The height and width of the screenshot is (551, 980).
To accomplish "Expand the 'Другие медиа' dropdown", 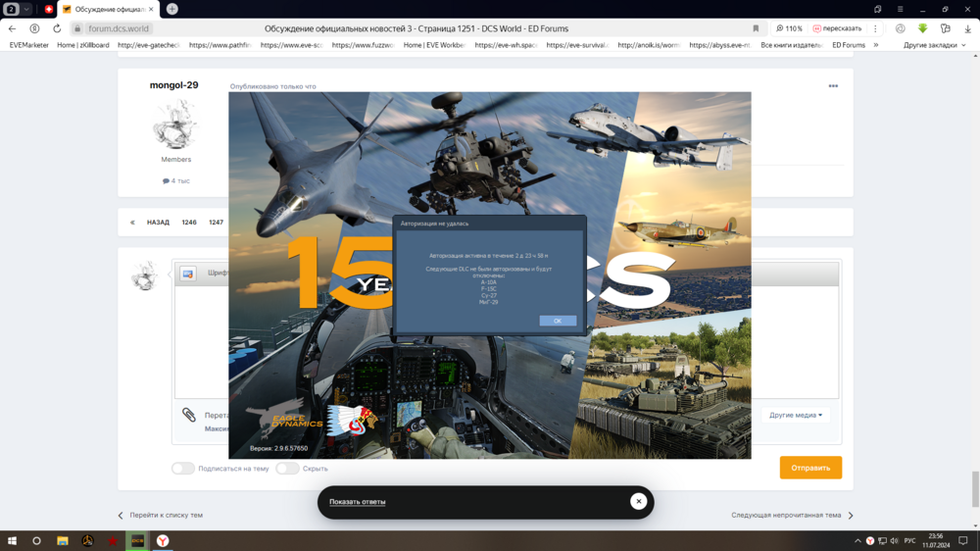I will (x=796, y=415).
